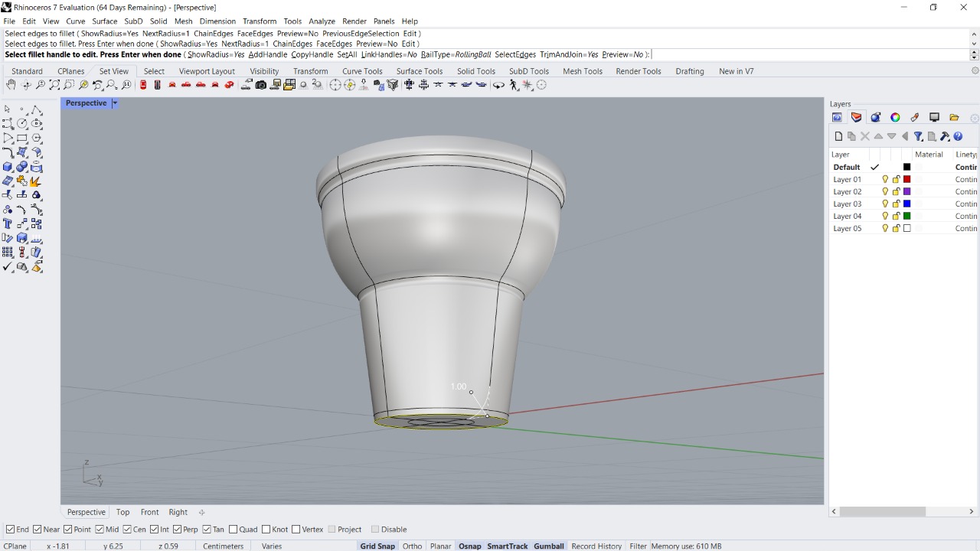
Task: Select the Polyline tool in left sidebar
Action: [x=36, y=109]
